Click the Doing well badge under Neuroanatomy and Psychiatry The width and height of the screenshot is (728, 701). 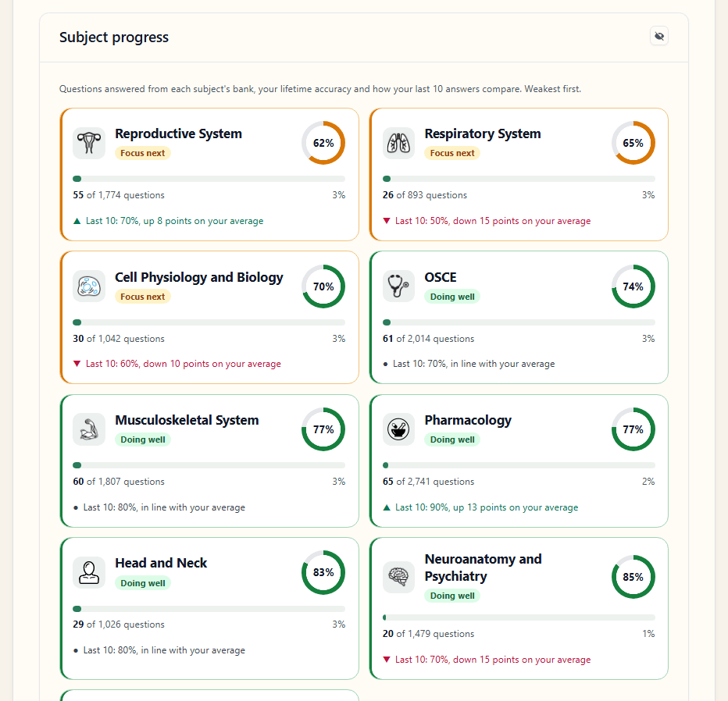pyautogui.click(x=452, y=596)
